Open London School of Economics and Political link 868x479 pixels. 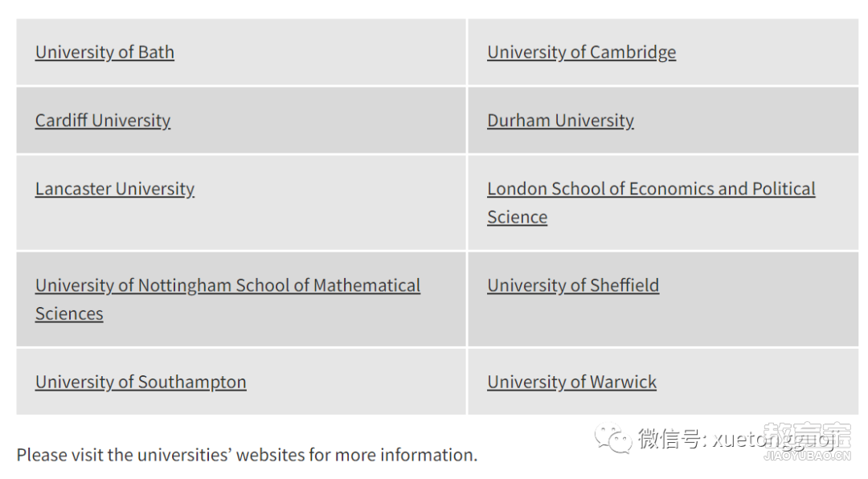coord(651,189)
